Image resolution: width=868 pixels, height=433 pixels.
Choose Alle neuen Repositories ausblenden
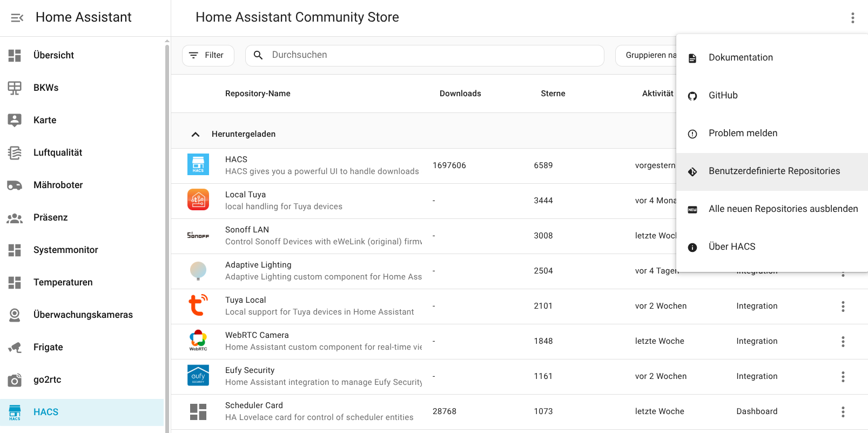tap(772, 209)
